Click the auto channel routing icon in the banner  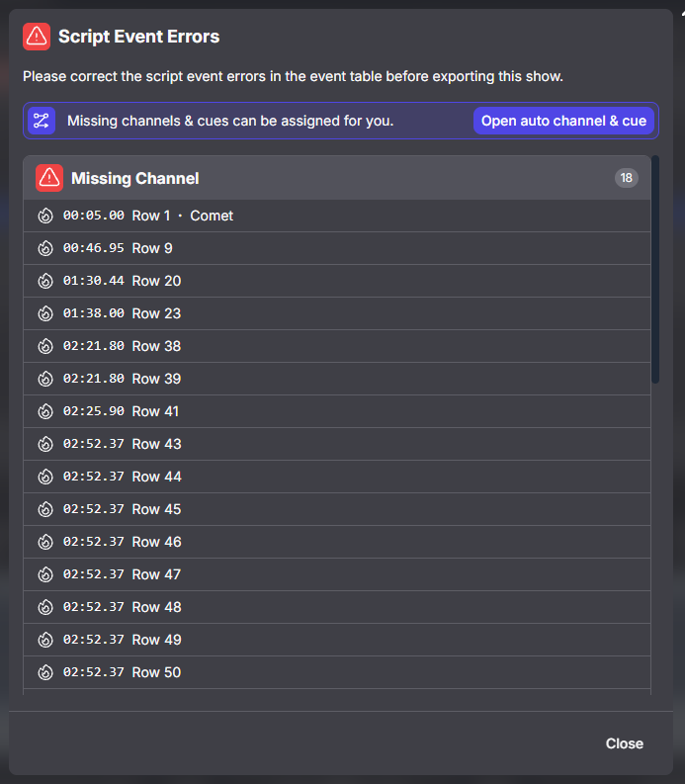[x=42, y=121]
